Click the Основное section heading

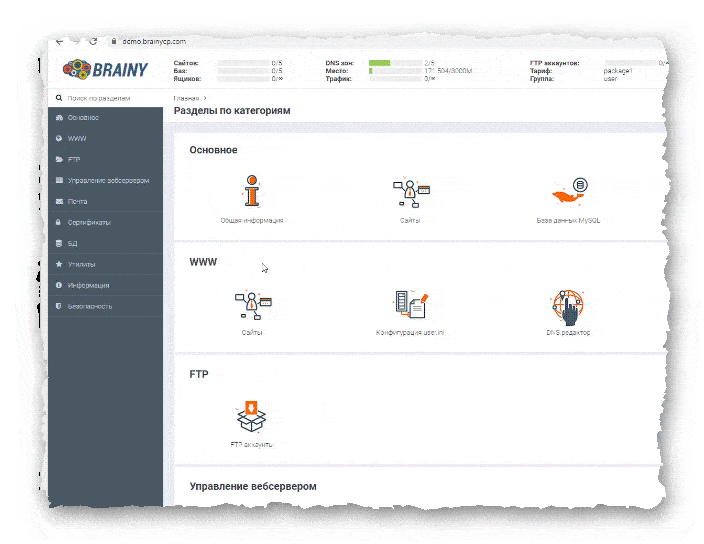click(x=213, y=150)
